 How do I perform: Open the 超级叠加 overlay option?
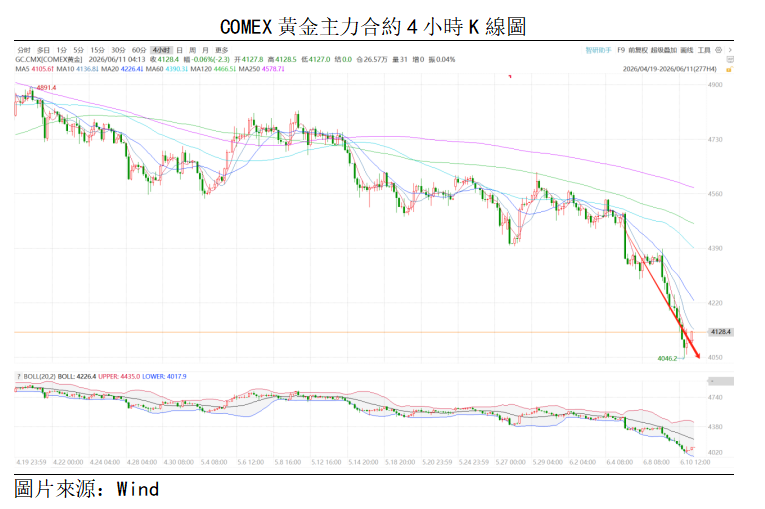[x=664, y=50]
